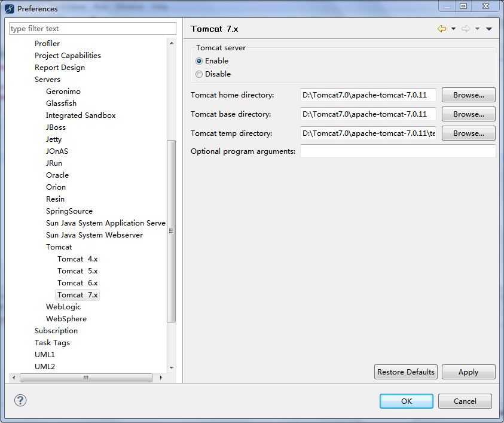Screen dimensions: 504x423
Task: Select Sun Java System Application Server entry
Action: (106, 223)
